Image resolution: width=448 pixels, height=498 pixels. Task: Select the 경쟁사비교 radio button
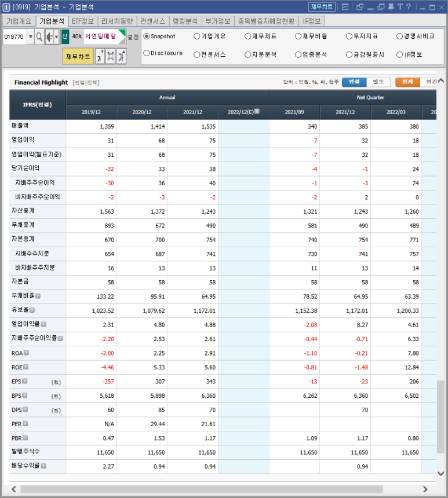(x=400, y=36)
